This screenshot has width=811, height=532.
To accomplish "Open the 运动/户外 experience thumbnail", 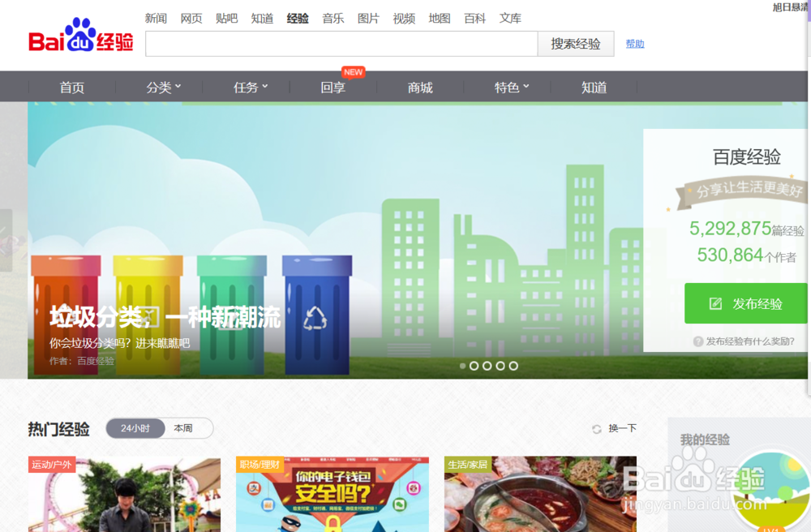I will (124, 494).
